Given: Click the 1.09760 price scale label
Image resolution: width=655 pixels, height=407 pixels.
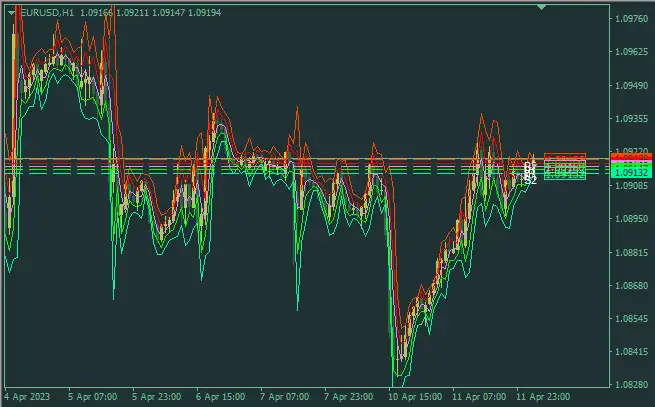Looking at the screenshot, I should (x=631, y=18).
